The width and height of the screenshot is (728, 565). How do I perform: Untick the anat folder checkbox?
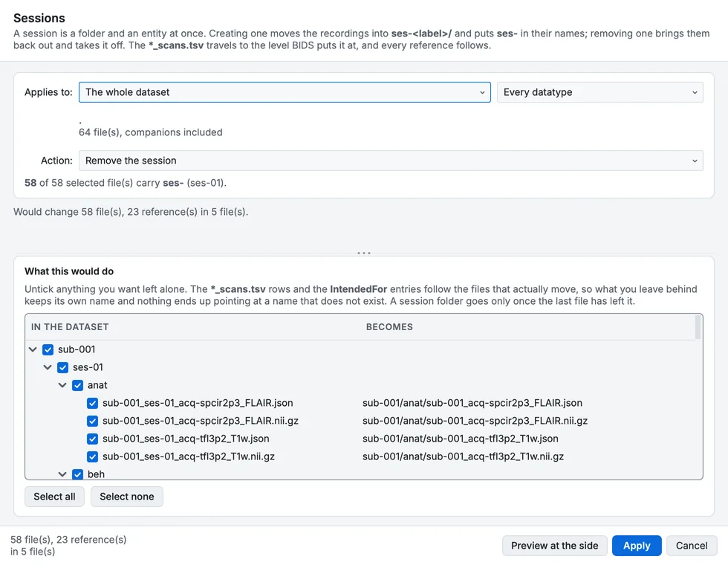(x=77, y=385)
